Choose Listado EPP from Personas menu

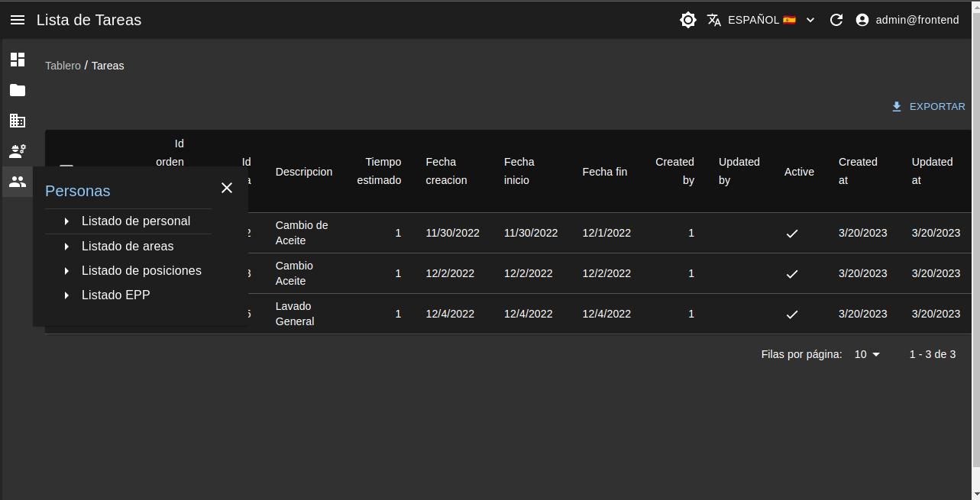pos(116,295)
